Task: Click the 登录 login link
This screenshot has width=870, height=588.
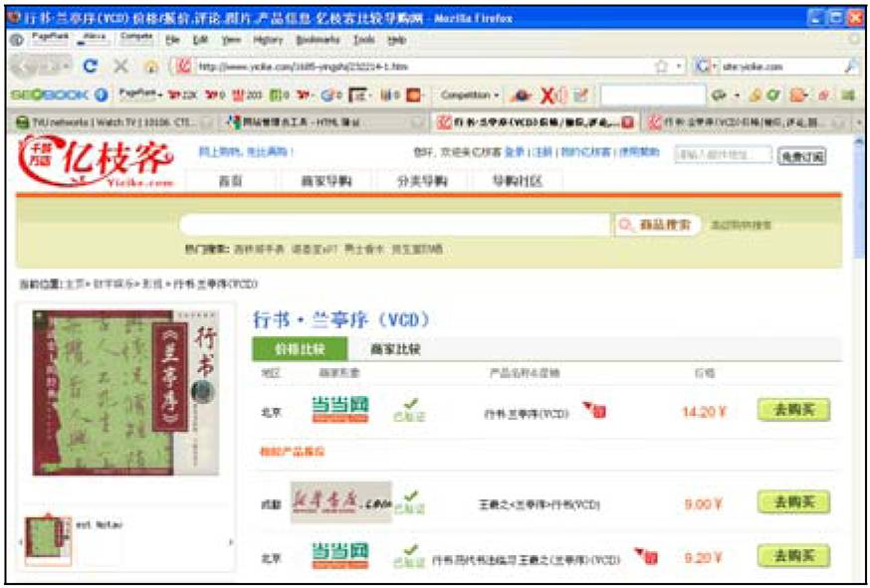Action: [516, 151]
